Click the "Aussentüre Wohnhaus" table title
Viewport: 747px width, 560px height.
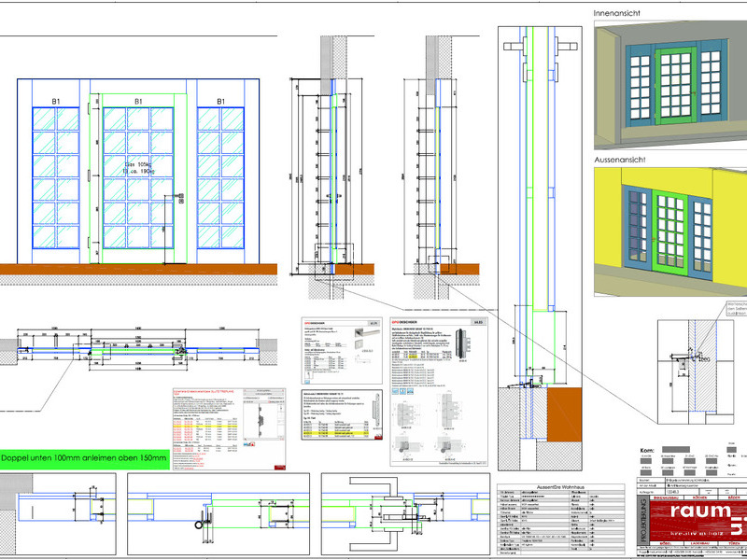click(560, 487)
